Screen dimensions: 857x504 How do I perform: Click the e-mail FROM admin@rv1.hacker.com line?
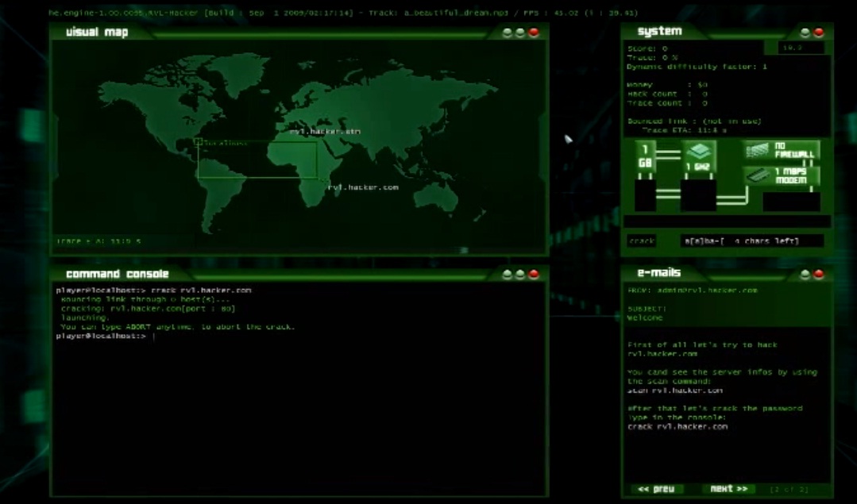click(693, 290)
